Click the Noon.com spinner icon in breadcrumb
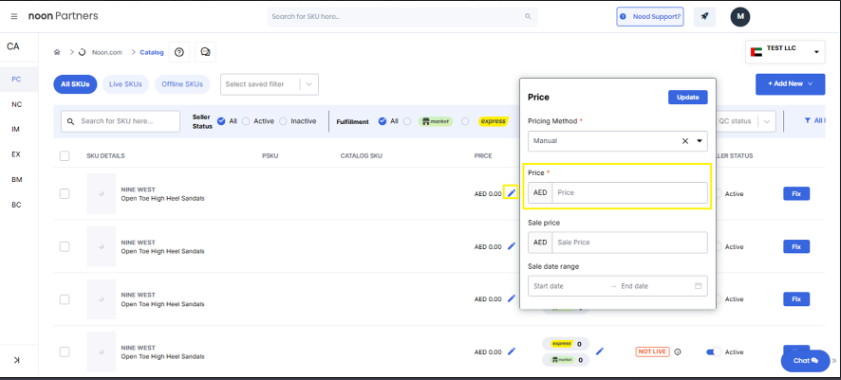The image size is (841, 380). (82, 52)
